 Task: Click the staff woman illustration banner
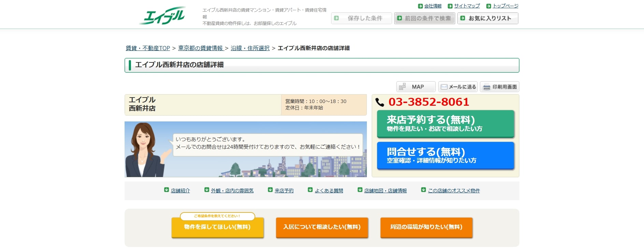coord(246,149)
